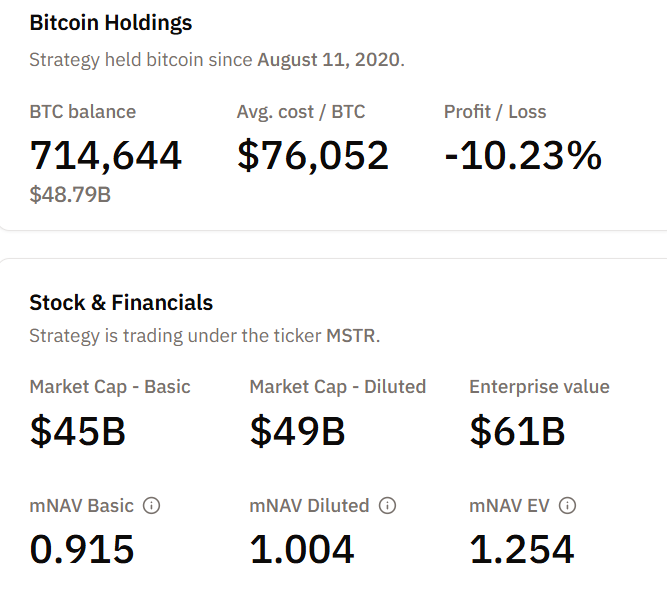The width and height of the screenshot is (667, 593).
Task: Select the 714,644 BTC balance value
Action: click(x=106, y=155)
